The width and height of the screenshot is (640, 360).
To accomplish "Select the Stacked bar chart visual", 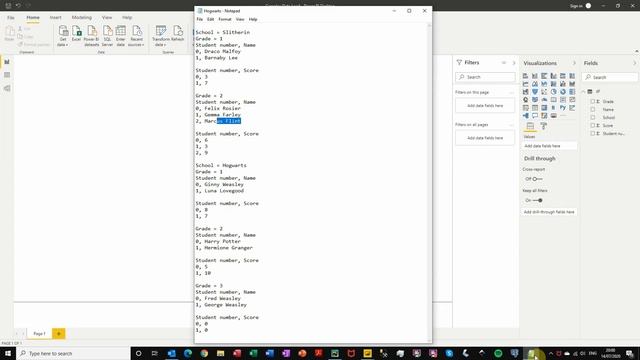I will 525,76.
